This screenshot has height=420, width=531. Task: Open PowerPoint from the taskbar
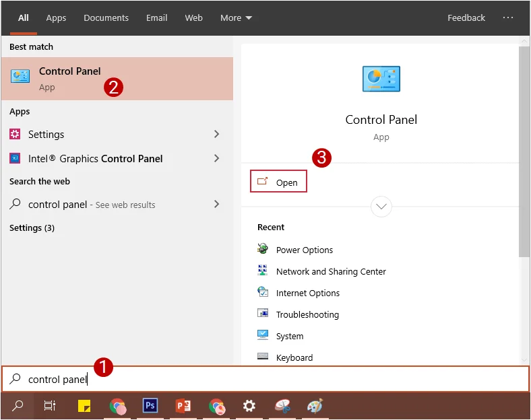(183, 406)
